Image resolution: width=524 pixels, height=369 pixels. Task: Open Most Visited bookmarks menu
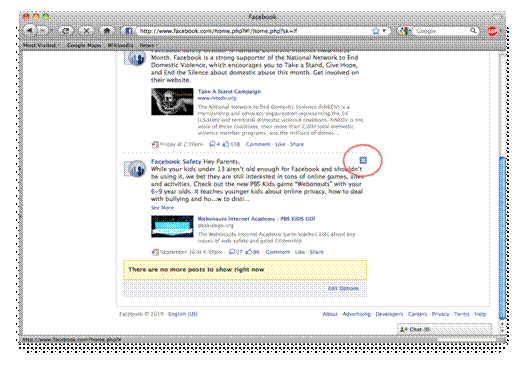41,45
